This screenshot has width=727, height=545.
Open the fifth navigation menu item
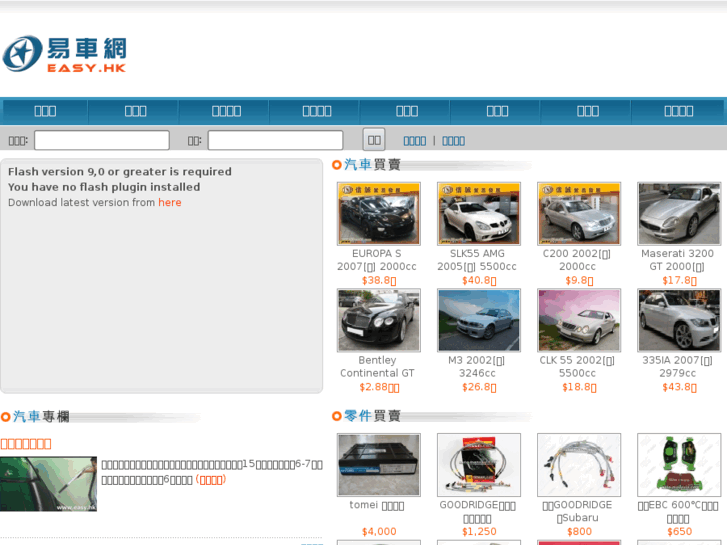coord(407,111)
